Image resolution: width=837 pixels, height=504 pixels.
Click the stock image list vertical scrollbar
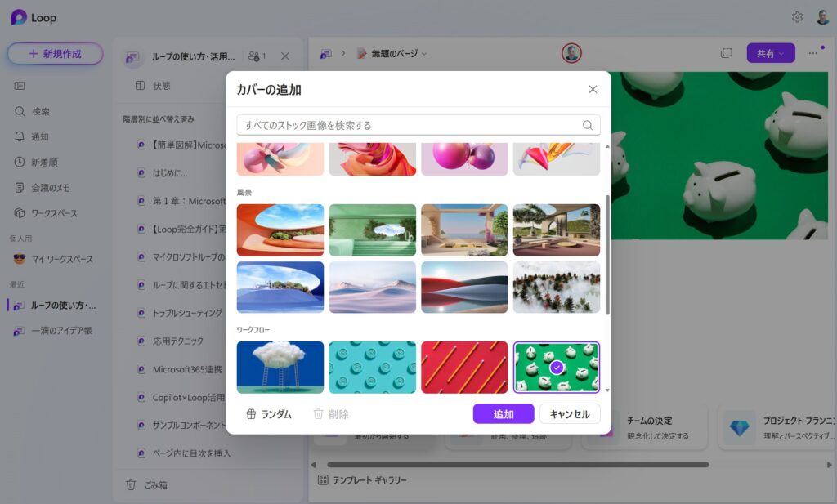click(606, 253)
